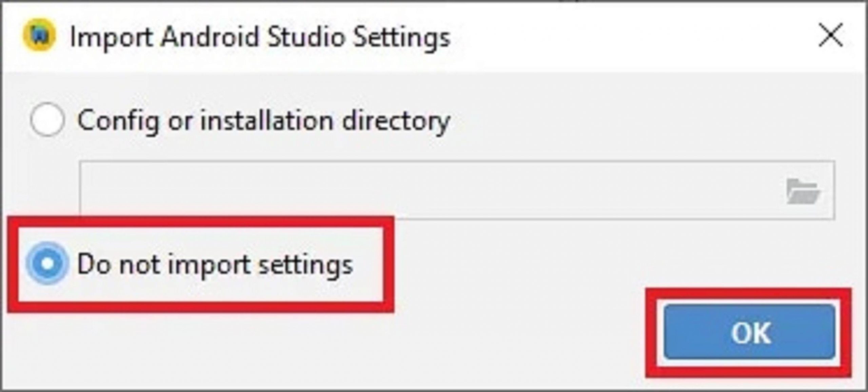
Task: Choose the Do not import settings radio button
Action: pyautogui.click(x=47, y=263)
